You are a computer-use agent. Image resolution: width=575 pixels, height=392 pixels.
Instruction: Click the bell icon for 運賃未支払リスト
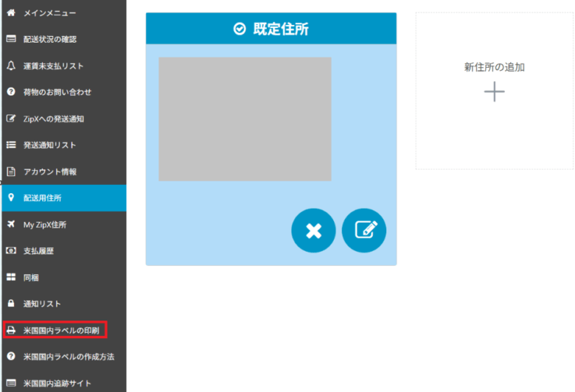click(11, 66)
